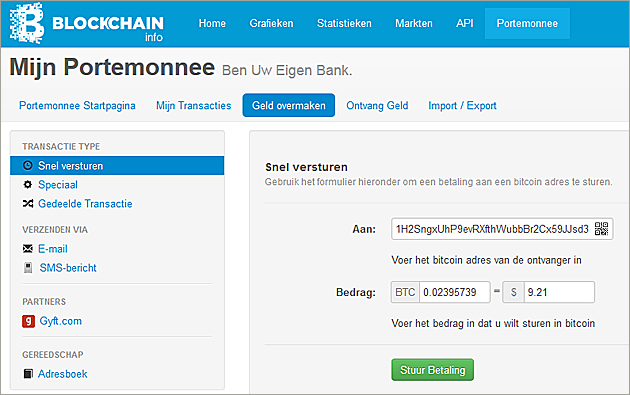Click the QR code scanner icon
The height and width of the screenshot is (395, 630).
tap(601, 229)
